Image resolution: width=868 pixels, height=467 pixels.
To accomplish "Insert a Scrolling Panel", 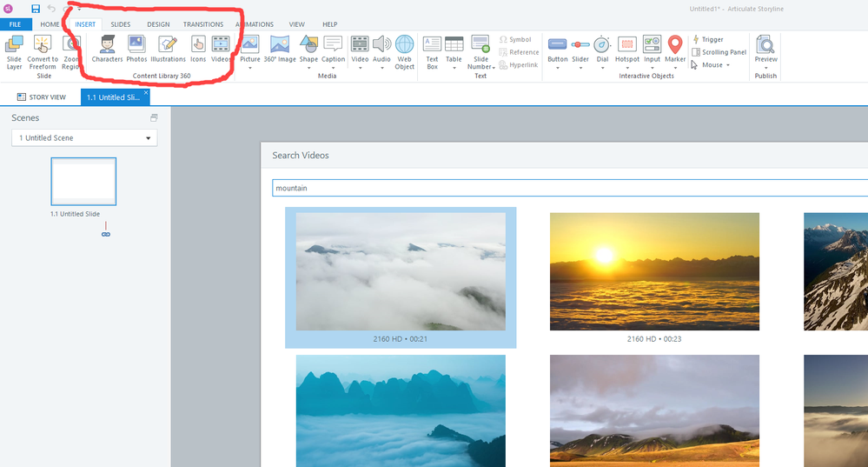I will click(x=723, y=52).
